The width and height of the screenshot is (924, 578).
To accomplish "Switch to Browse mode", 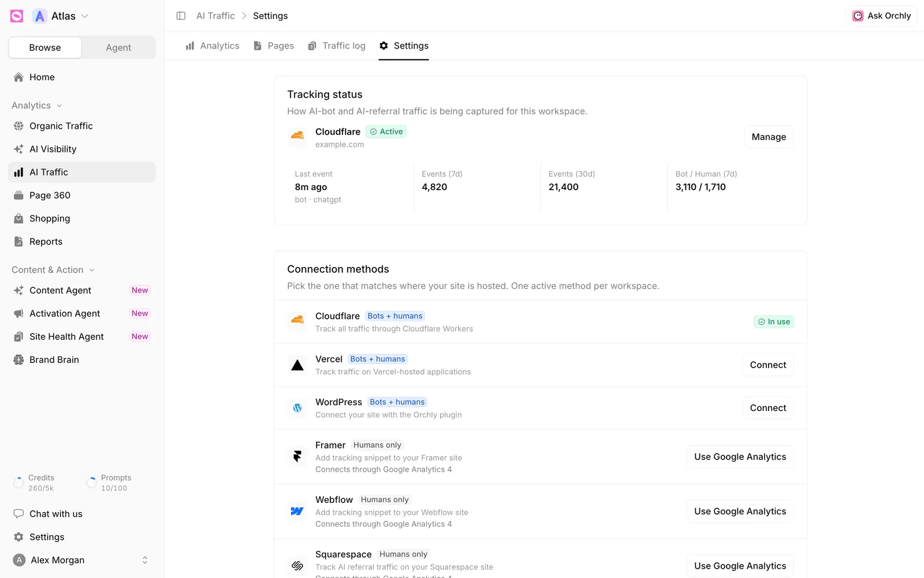I will [x=45, y=47].
